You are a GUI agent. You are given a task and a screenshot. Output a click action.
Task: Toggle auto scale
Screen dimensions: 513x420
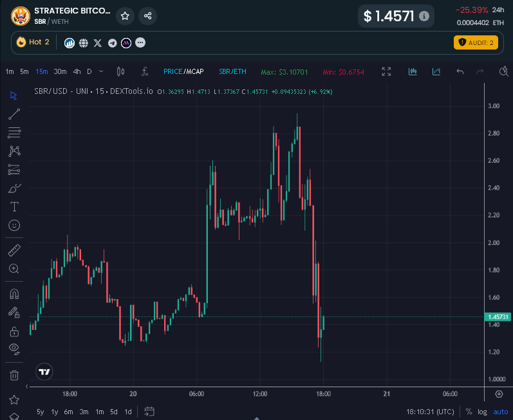pyautogui.click(x=501, y=412)
